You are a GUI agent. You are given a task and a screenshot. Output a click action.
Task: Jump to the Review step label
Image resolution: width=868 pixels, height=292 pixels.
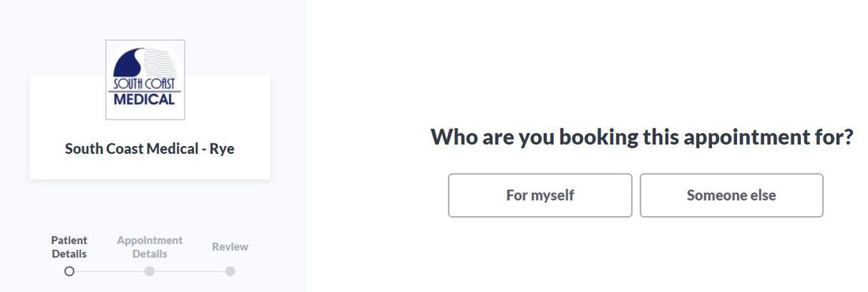[x=230, y=247]
